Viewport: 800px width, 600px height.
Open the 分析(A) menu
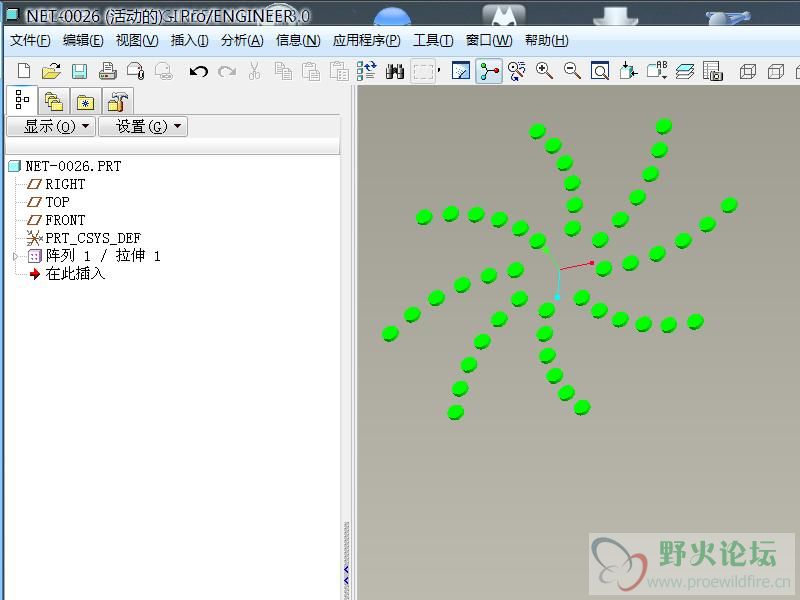(242, 40)
